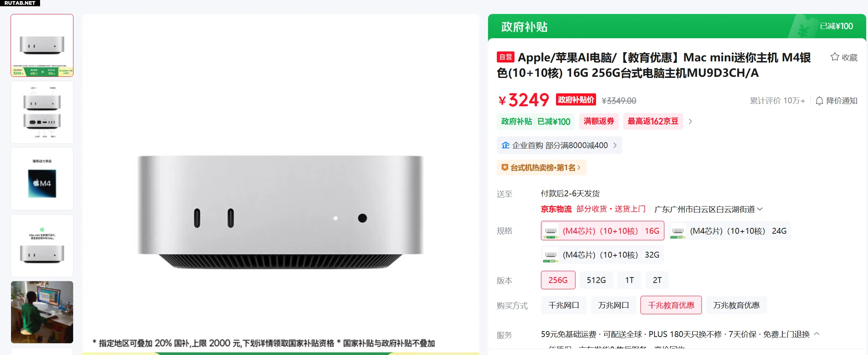Select the 2T storage version
Screen dimensions: 868x355
pyautogui.click(x=657, y=280)
